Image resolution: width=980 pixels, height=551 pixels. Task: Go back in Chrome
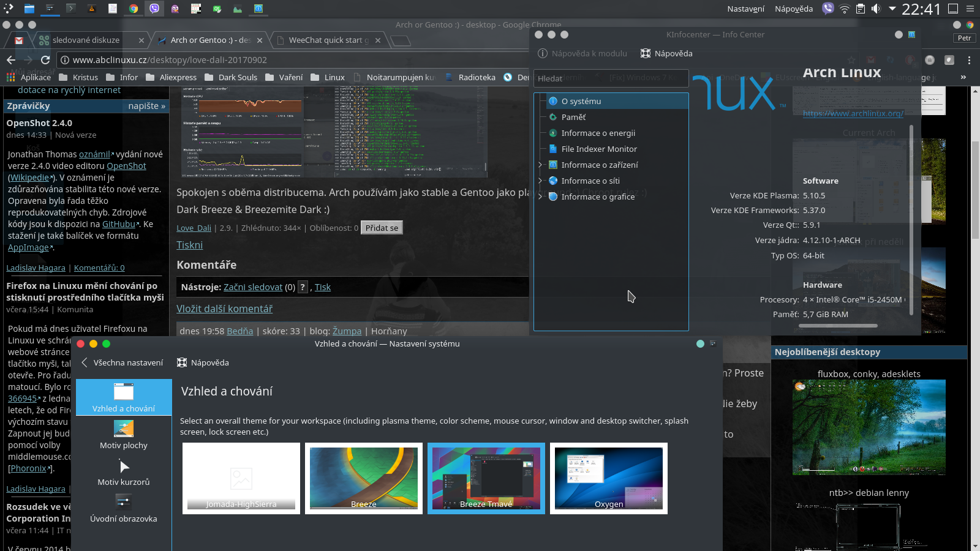click(x=10, y=59)
